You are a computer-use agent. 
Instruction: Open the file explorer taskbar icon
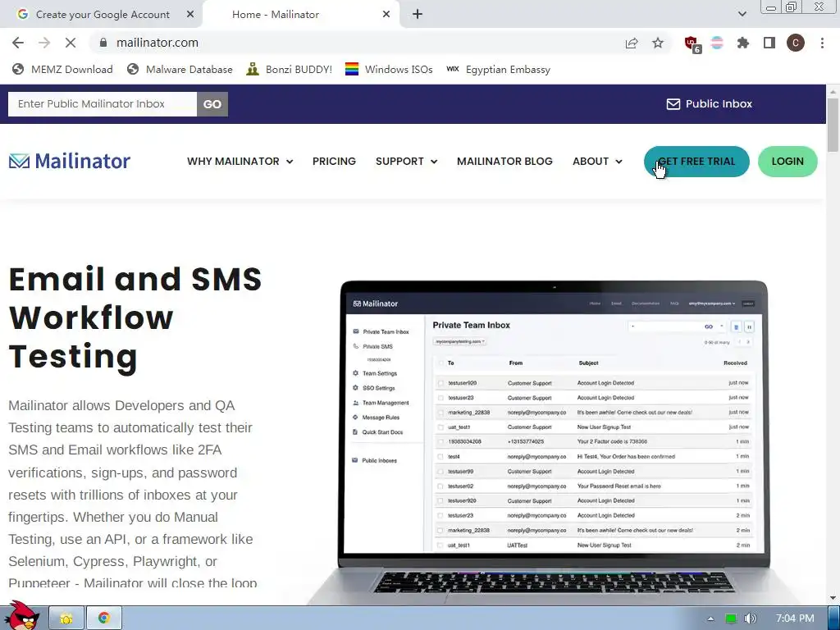pyautogui.click(x=66, y=619)
